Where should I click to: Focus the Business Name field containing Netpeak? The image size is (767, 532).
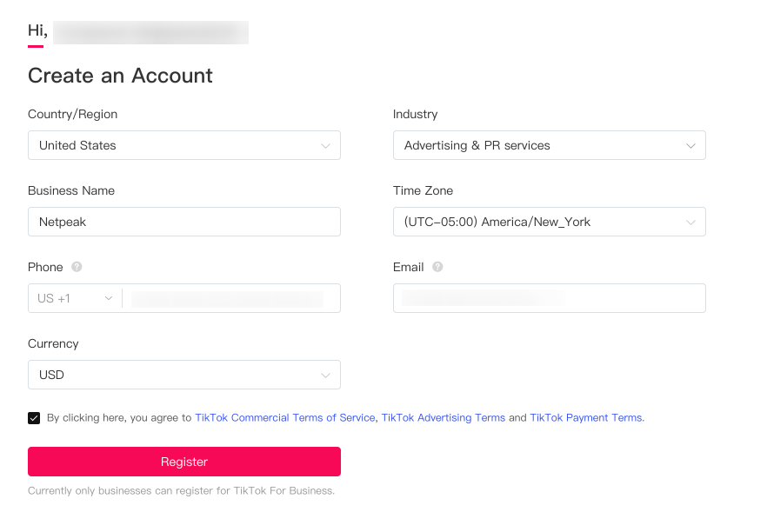tap(184, 222)
